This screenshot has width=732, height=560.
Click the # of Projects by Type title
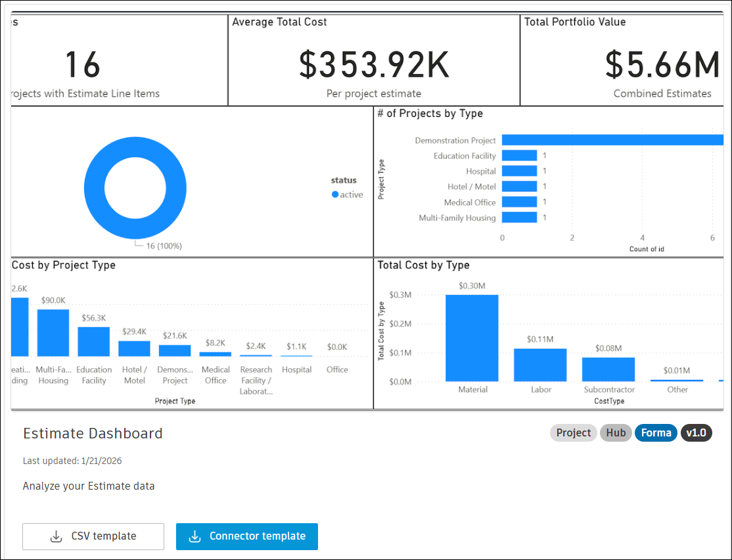[430, 114]
